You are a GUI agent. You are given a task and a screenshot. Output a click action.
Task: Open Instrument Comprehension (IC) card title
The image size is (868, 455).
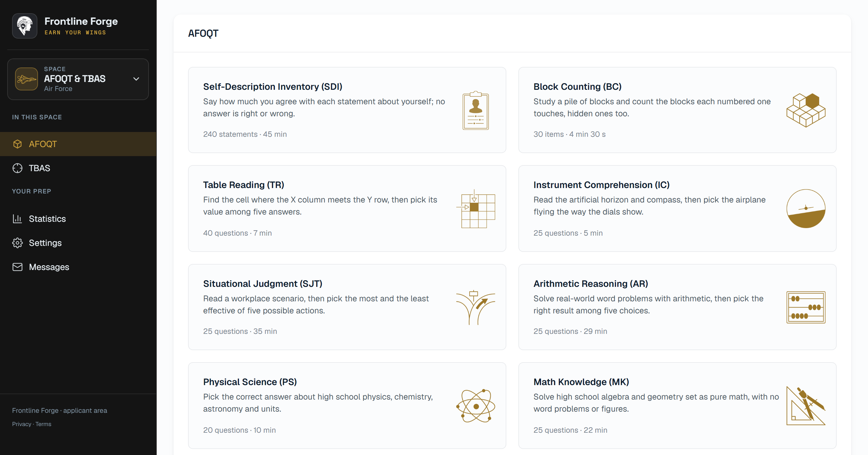pos(602,185)
